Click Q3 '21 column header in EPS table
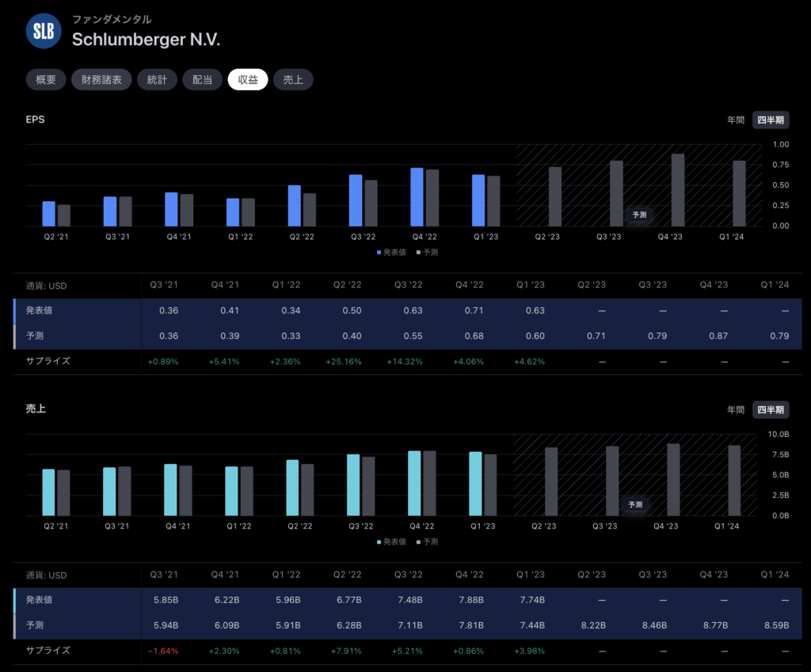Viewport: 811px width, 672px height. pos(164,285)
